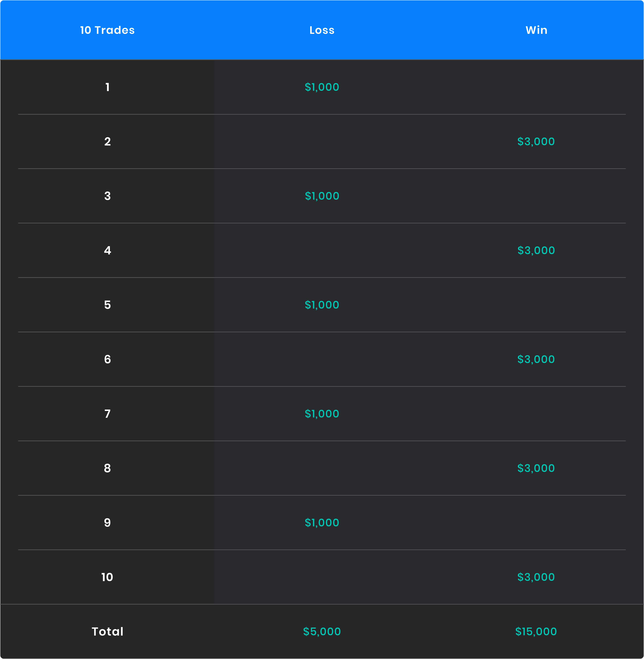Click the $15,000 total win value

pyautogui.click(x=536, y=632)
